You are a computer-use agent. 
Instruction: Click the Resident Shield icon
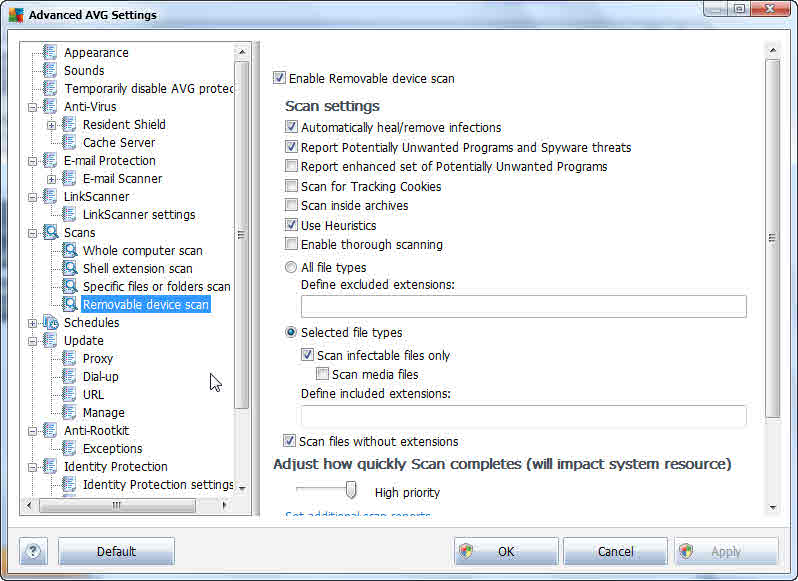69,124
